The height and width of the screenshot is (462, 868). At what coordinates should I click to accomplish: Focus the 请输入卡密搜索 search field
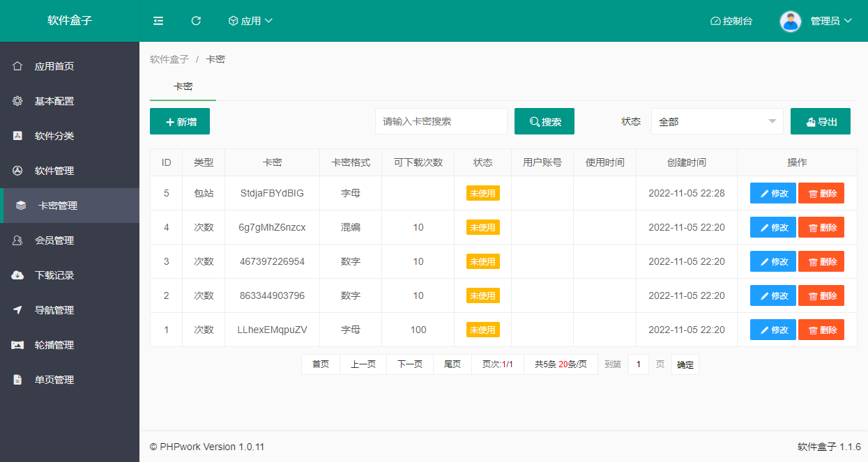coord(441,121)
